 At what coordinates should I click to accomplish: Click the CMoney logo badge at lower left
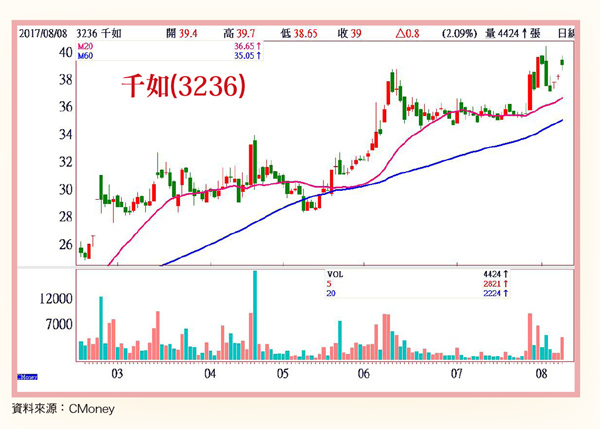click(x=28, y=377)
